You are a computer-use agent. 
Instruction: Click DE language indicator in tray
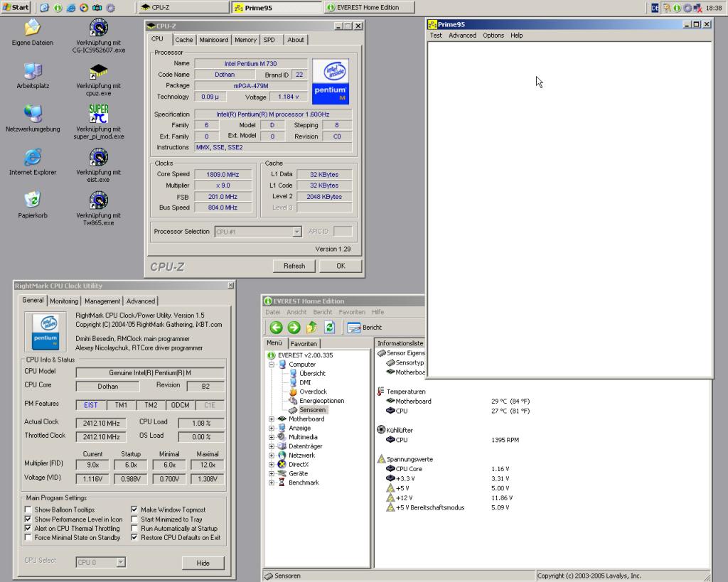(x=655, y=8)
